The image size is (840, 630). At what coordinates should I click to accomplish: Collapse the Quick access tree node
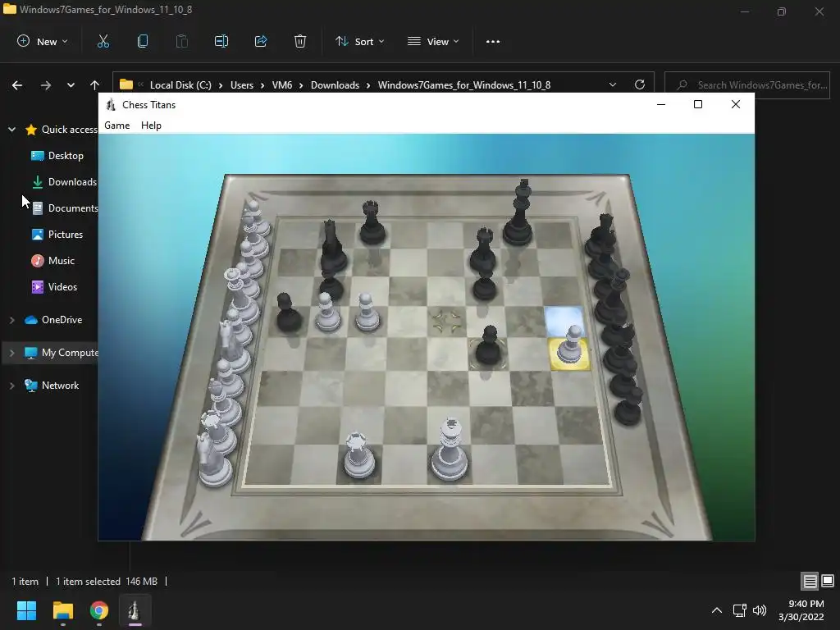tap(11, 129)
